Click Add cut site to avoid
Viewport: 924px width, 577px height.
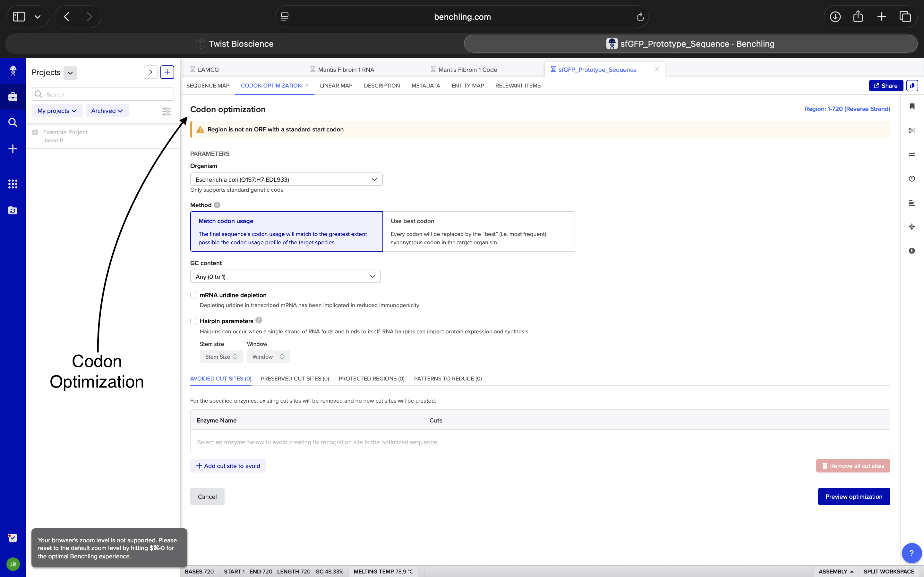[228, 466]
